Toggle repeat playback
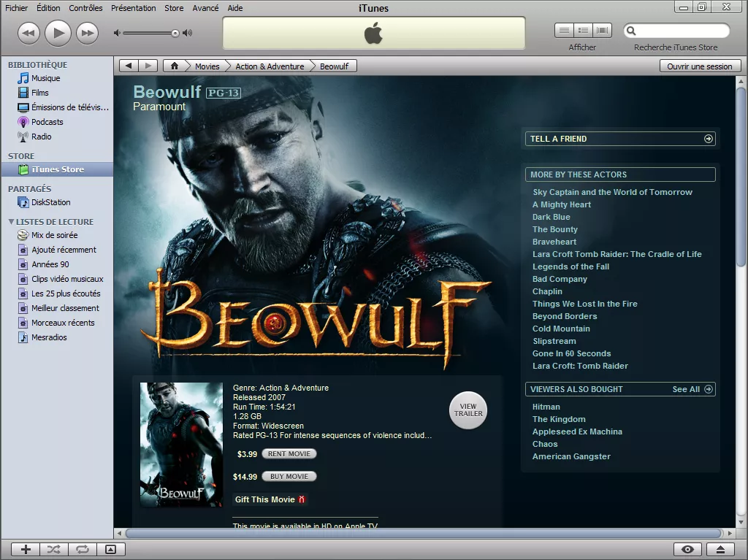The image size is (748, 560). pyautogui.click(x=83, y=550)
